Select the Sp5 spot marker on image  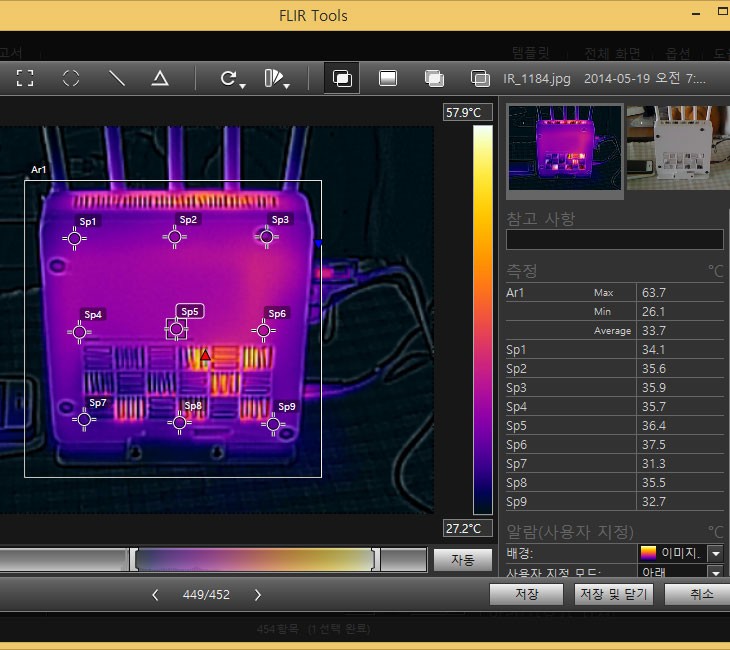point(176,329)
